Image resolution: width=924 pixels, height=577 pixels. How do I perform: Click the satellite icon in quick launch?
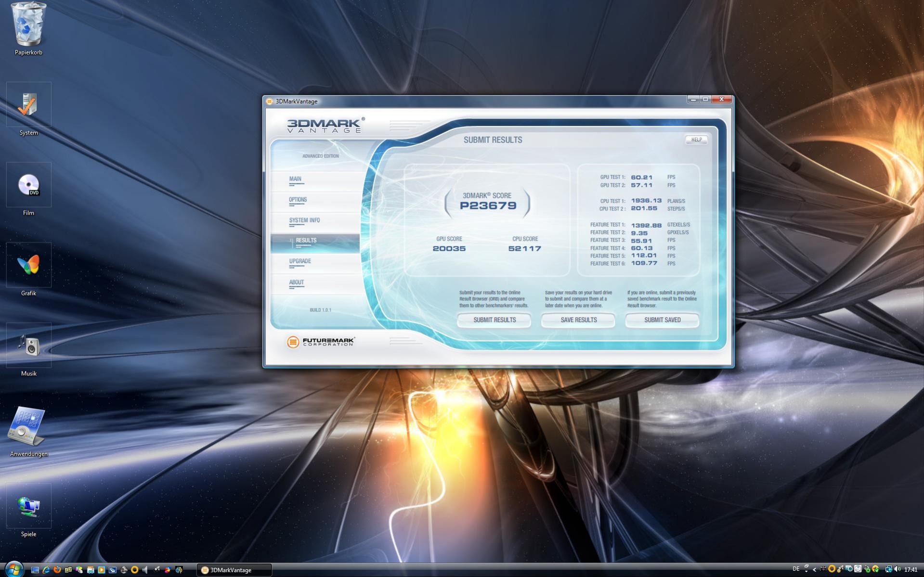[x=156, y=570]
